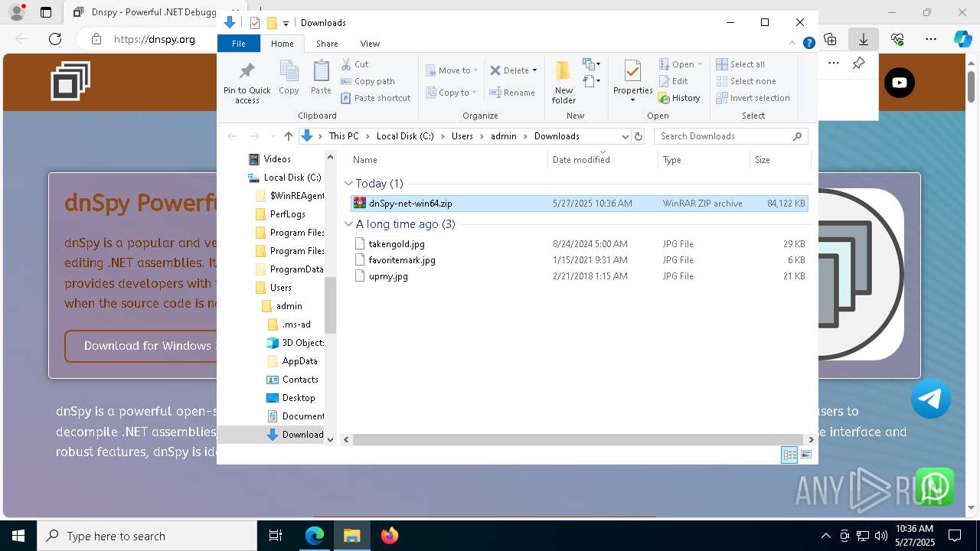Screen dimensions: 980x551
Task: Open Task View on taskbar
Action: (x=276, y=536)
